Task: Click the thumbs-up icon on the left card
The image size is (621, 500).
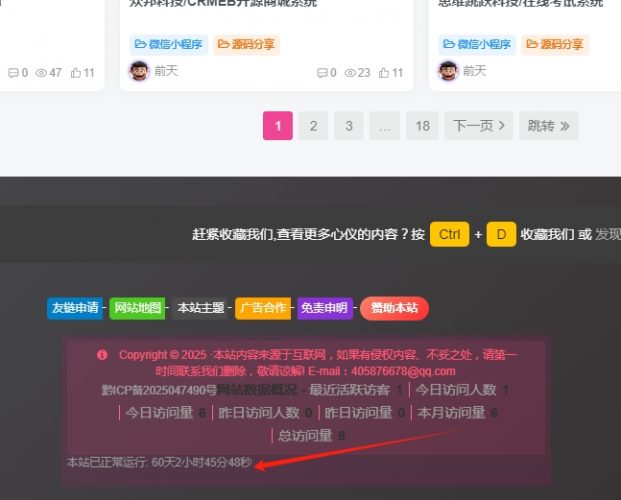Action: [75, 72]
